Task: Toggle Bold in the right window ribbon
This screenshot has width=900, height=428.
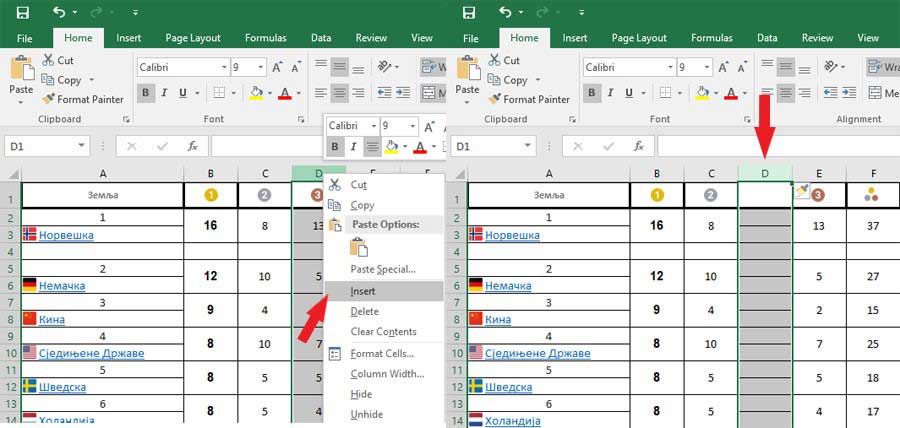Action: coord(592,93)
